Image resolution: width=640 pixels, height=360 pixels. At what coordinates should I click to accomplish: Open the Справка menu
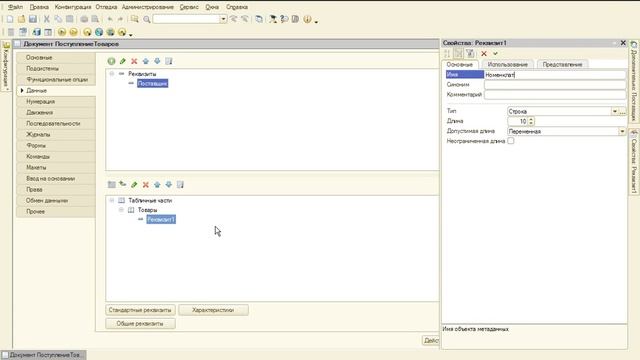tap(237, 7)
